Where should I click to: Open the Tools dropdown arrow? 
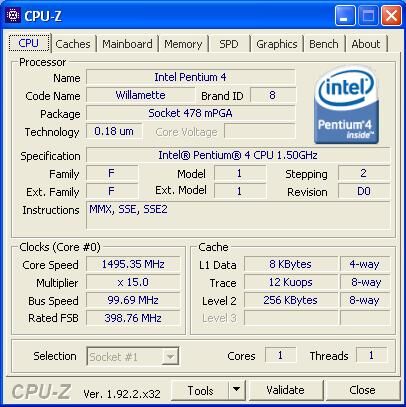coord(237,390)
